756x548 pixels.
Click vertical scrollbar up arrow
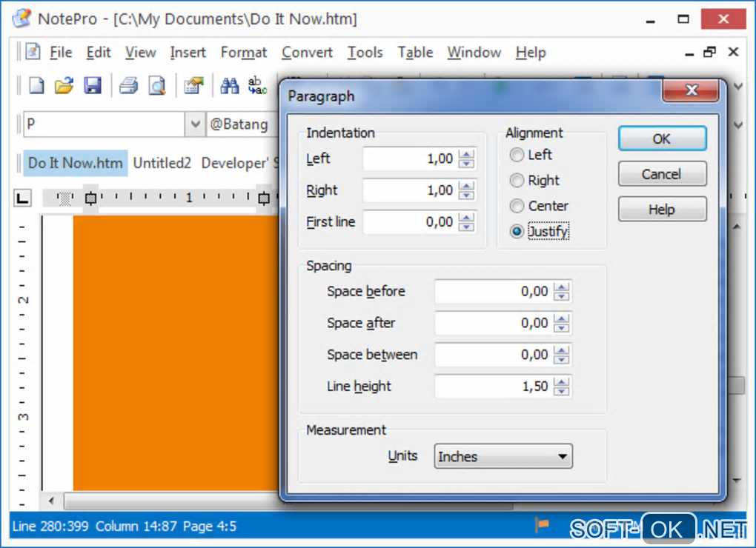click(x=736, y=227)
